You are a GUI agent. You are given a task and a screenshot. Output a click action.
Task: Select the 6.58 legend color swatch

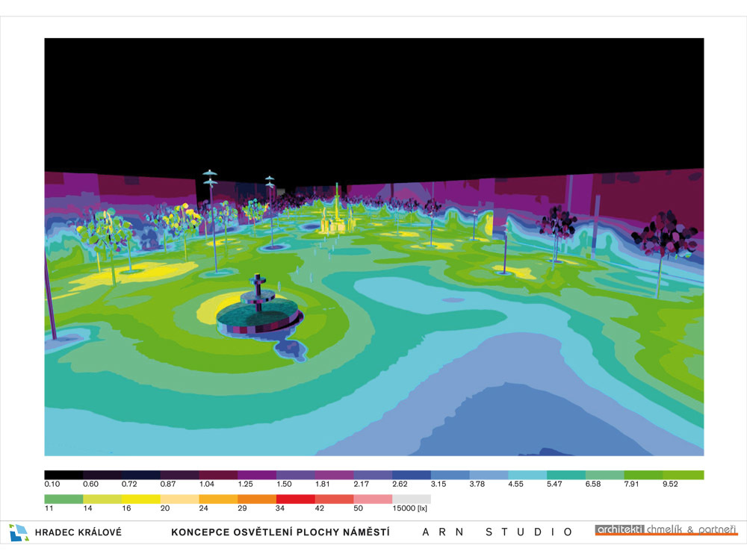(604, 475)
